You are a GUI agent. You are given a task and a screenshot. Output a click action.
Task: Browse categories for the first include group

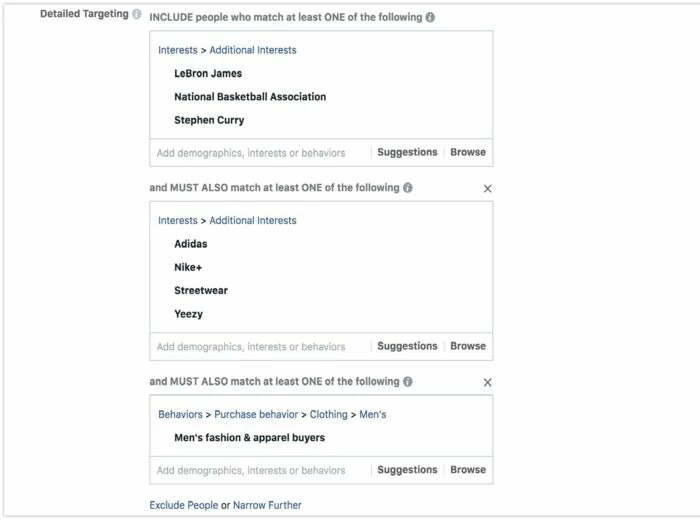[468, 152]
